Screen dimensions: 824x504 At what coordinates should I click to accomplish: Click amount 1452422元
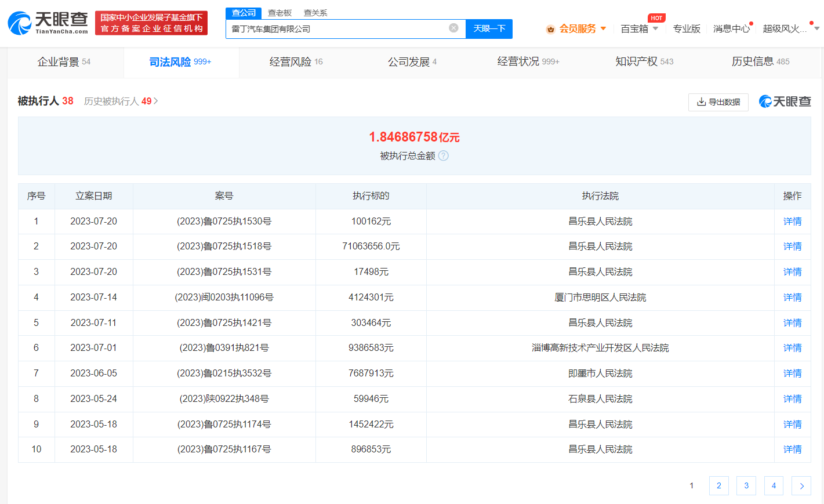pos(371,425)
